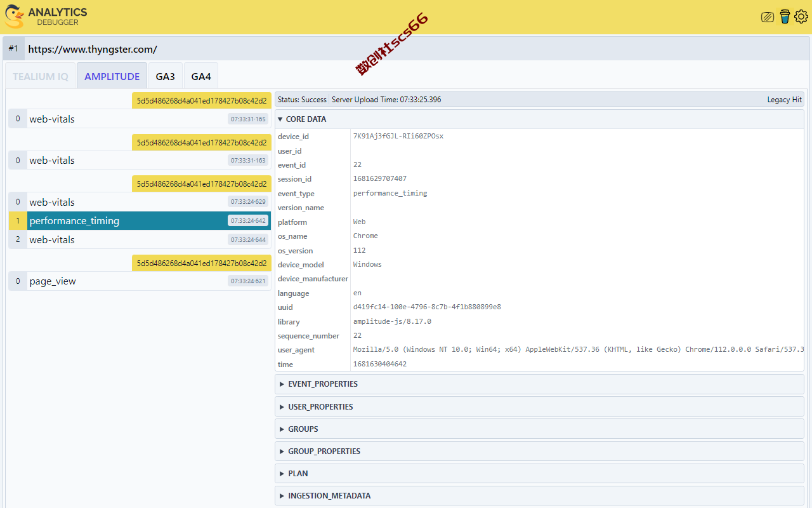Select web-vitals event at 07:33:24:629
The height and width of the screenshot is (508, 812).
[140, 202]
